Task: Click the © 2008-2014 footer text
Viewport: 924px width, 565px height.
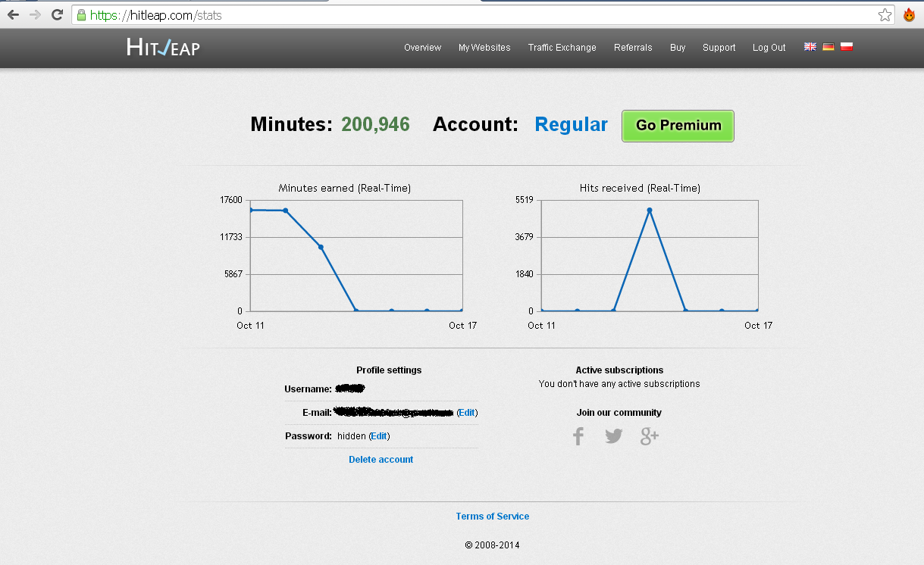Action: point(493,545)
